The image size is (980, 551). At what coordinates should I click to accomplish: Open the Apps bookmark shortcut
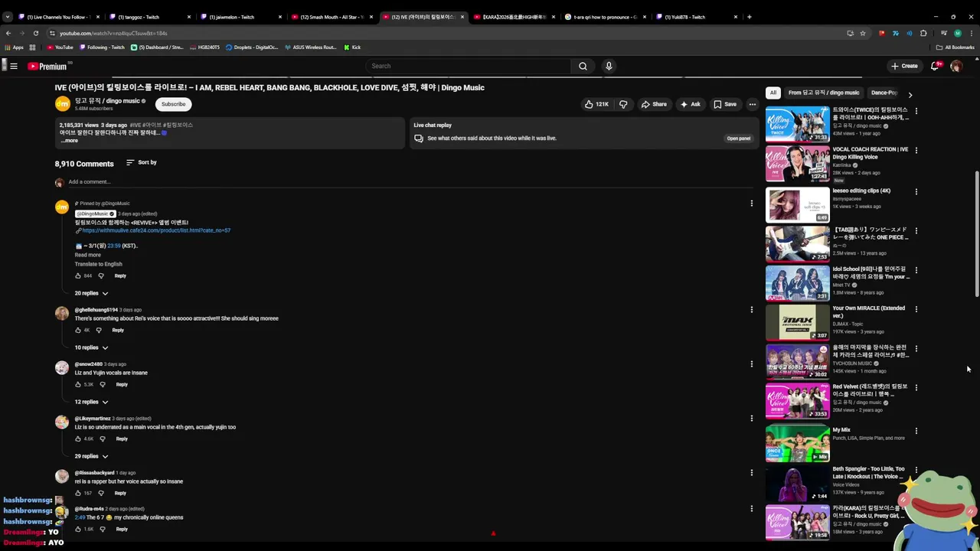pos(14,47)
